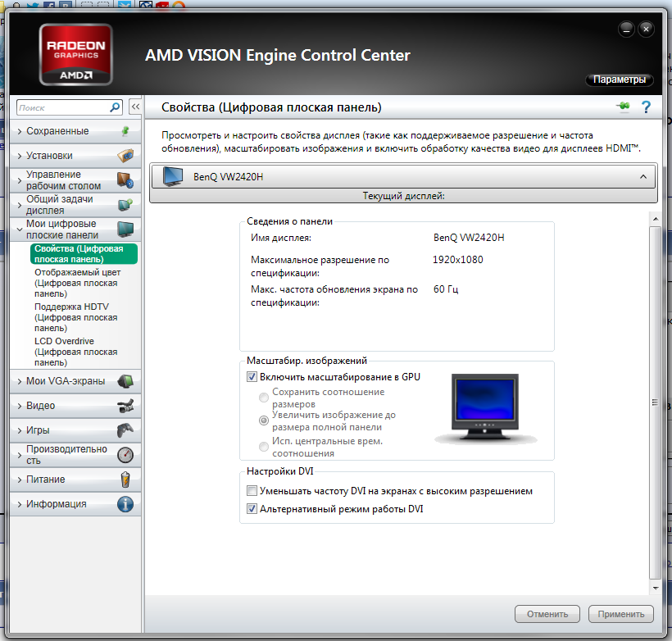This screenshot has width=672, height=641.
Task: Click the Общий задачи дисплея icon
Action: 125,205
